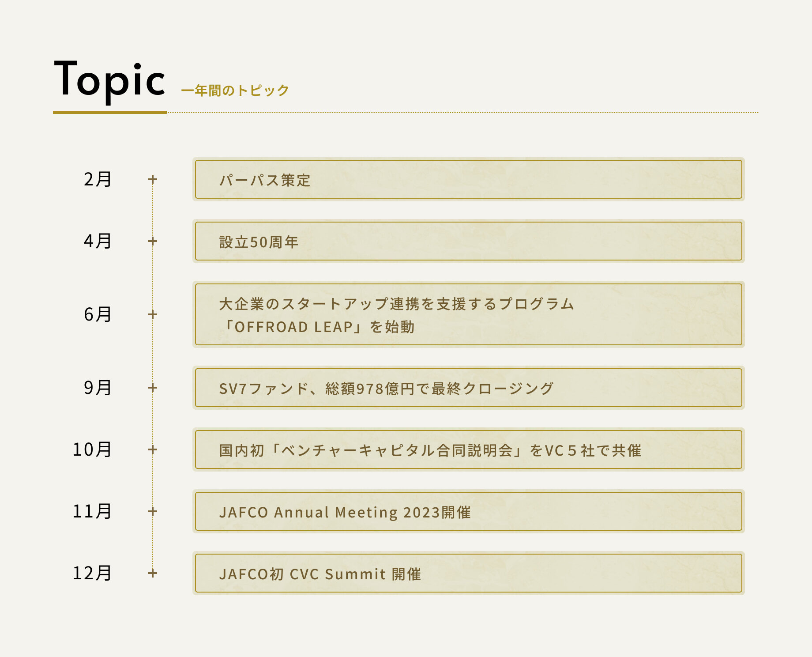Image resolution: width=812 pixels, height=657 pixels.
Task: Open JAFCO Annual Meeting 2023 box
Action: [468, 511]
